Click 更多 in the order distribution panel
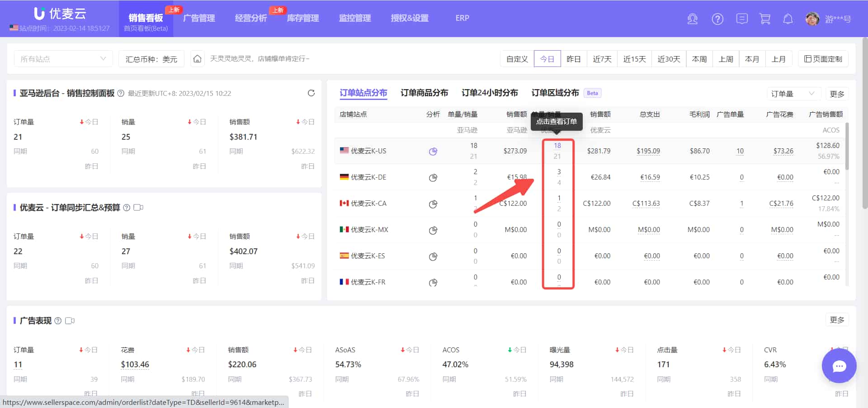Screen dimensions: 868x408 pos(837,94)
